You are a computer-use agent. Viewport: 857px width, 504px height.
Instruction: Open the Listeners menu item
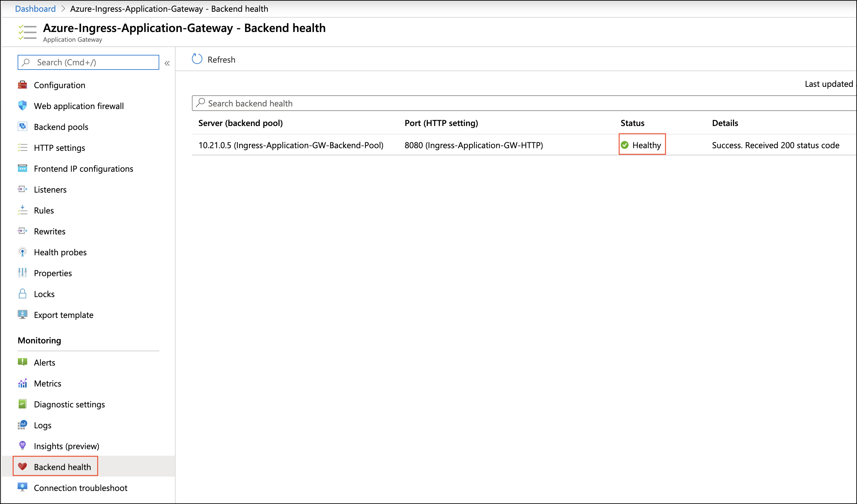[50, 189]
